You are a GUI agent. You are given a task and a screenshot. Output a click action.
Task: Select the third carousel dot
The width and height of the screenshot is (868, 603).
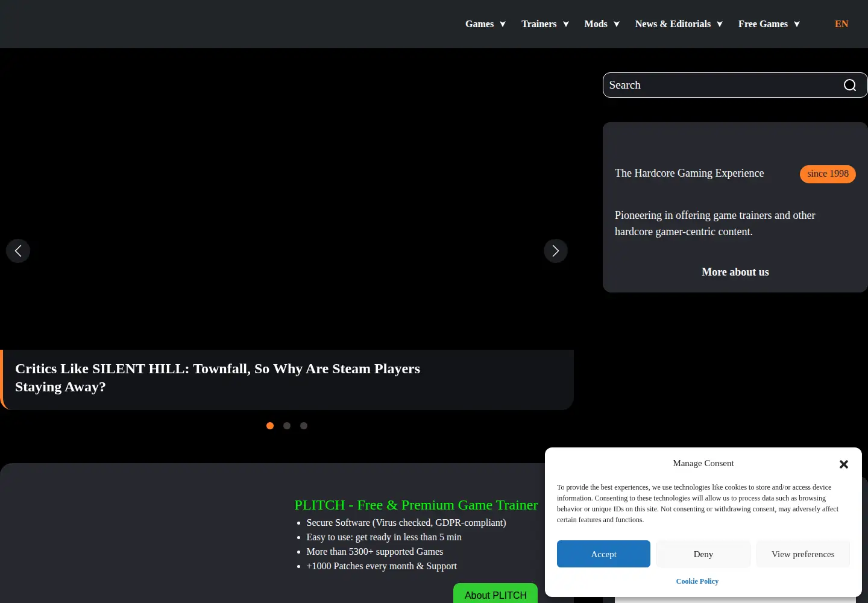pyautogui.click(x=304, y=426)
